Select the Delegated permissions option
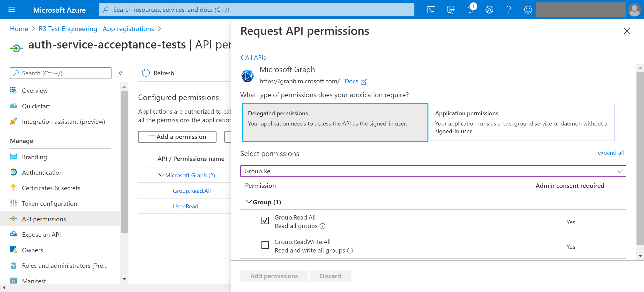Screen dimensions: 644x292 click(335, 122)
